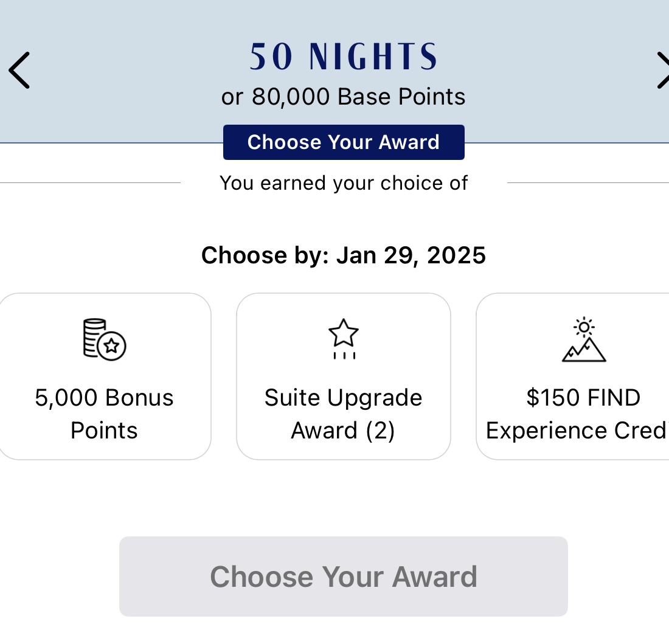The image size is (669, 644).
Task: Click divider line right of "choice of" text
Action: pos(588,182)
